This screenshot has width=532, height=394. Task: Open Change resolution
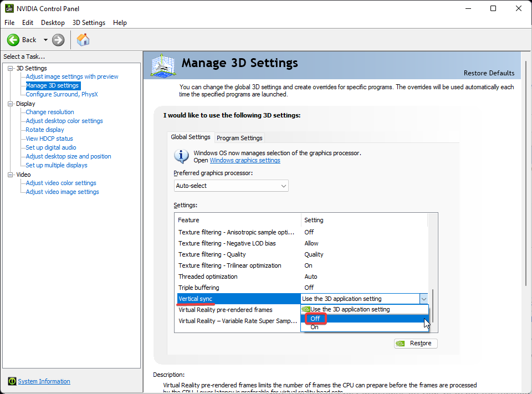pos(50,112)
